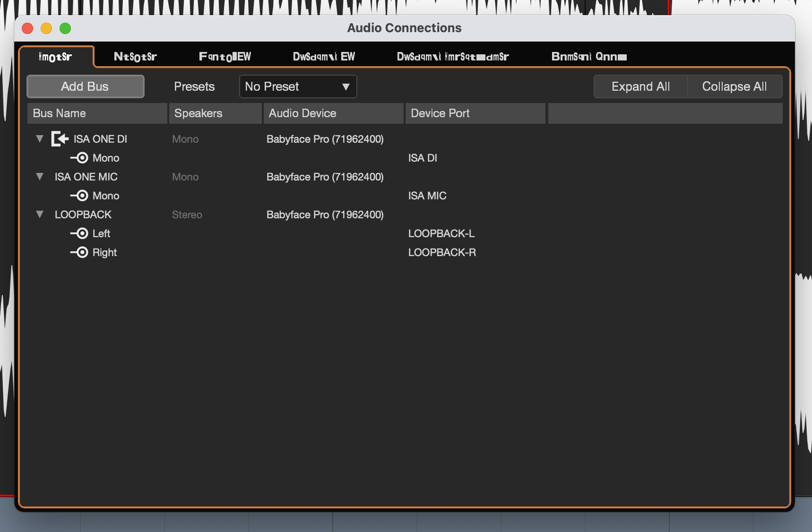Maximize the Audio Connections window with green button
The height and width of the screenshot is (532, 812).
[65, 28]
